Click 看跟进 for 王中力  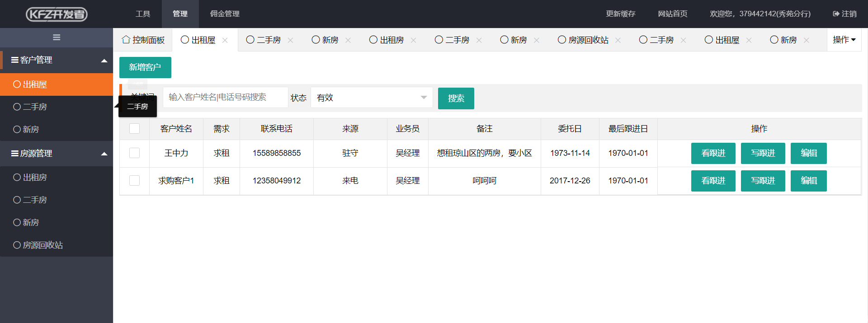(x=713, y=153)
